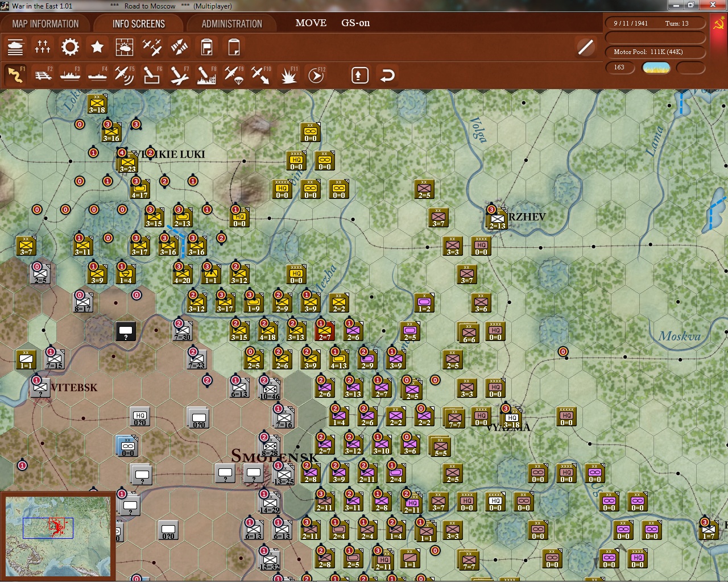Select the 3=23 unit at Velikie Luki
This screenshot has width=728, height=582.
click(x=127, y=162)
